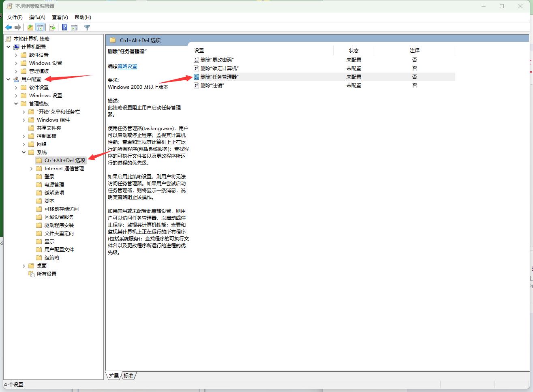Click the computer icon beside 计算机配置
This screenshot has height=392, width=533.
click(x=16, y=47)
